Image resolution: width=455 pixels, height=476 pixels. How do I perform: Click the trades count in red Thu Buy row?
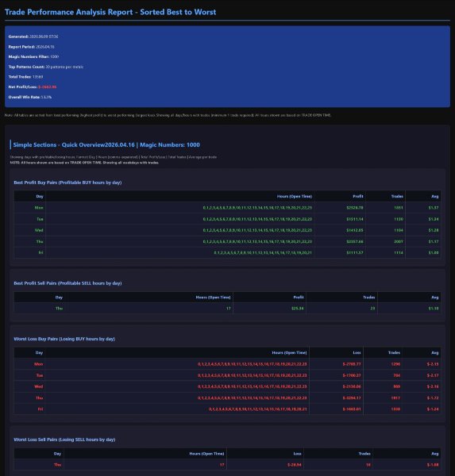tap(395, 397)
